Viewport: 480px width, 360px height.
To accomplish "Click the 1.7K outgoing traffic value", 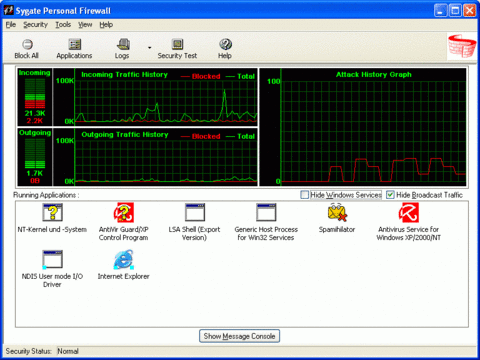I will click(x=35, y=173).
